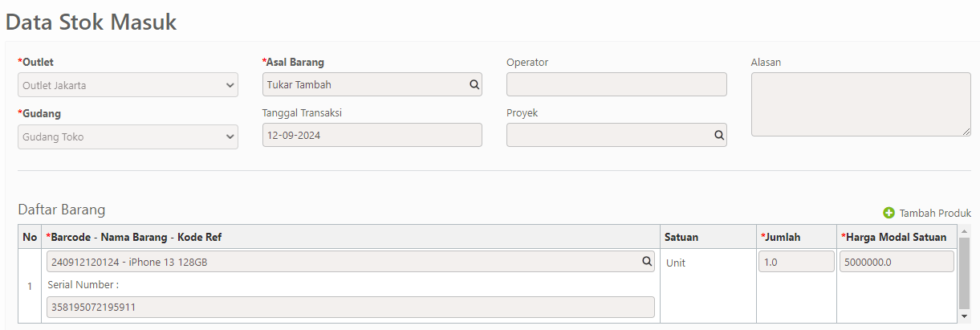Viewport: 980px width, 330px height.
Task: Click the Tukar Tambah text in Asal Barang
Action: pyautogui.click(x=299, y=84)
